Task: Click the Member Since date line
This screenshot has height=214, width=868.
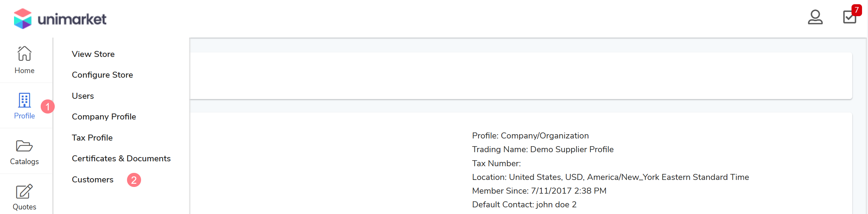Action: coord(539,191)
